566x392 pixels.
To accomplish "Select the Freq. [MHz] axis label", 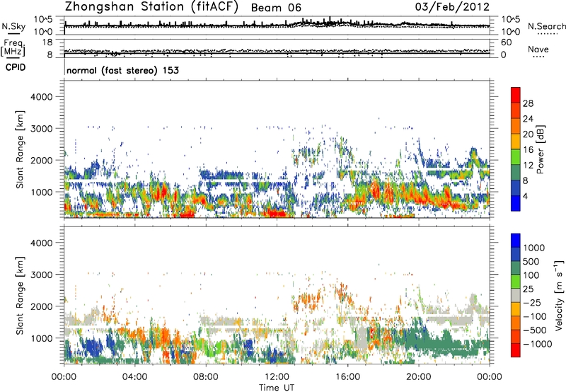I will [x=13, y=47].
